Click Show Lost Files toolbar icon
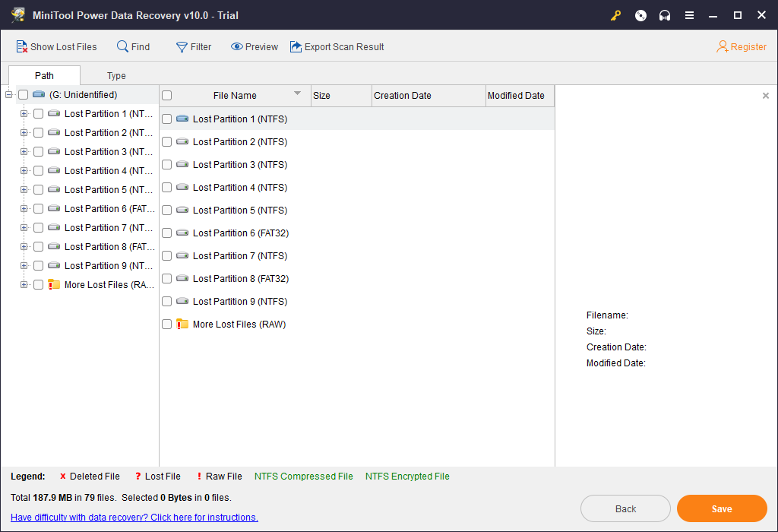 click(22, 47)
